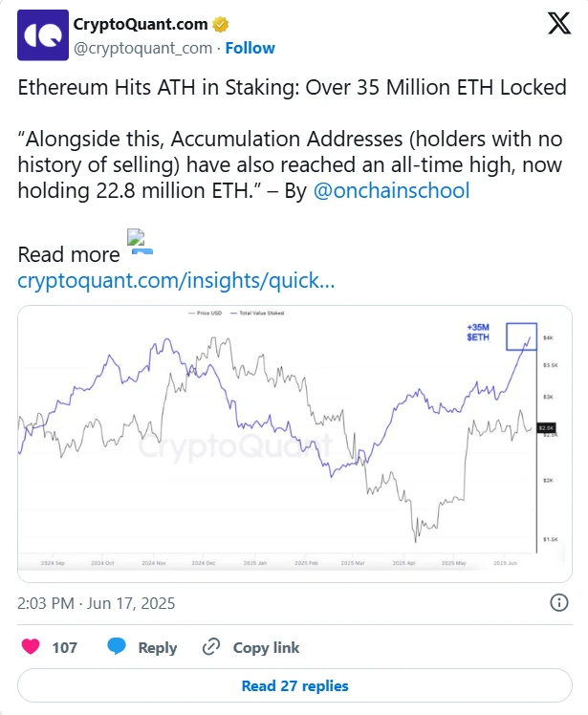This screenshot has width=588, height=715.
Task: Click the CryptoQuant profile avatar
Action: 41,35
